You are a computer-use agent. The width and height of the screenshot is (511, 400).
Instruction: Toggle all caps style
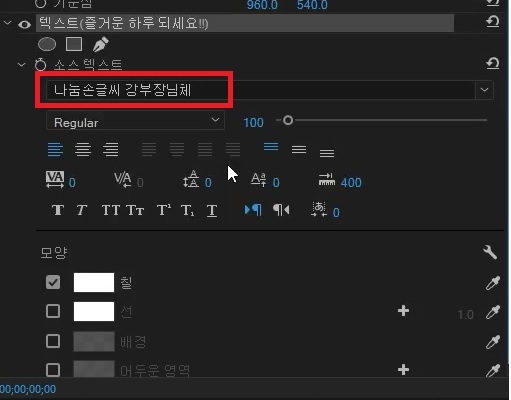point(111,210)
